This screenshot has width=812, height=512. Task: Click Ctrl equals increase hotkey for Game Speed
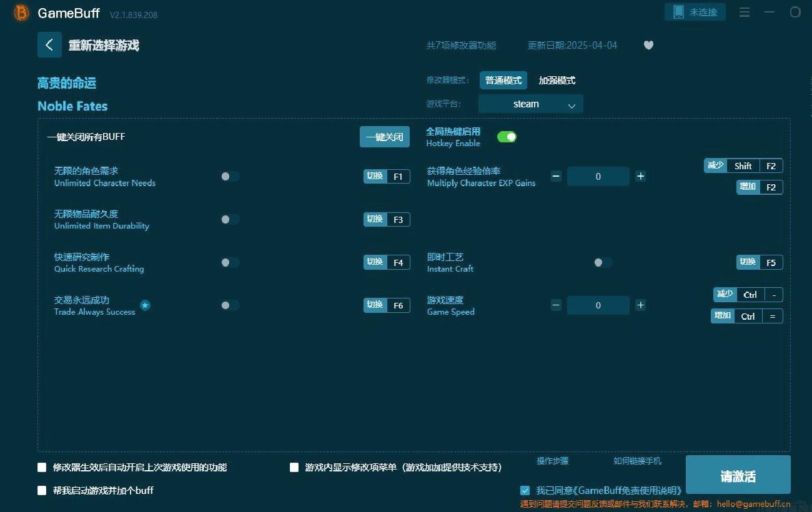pos(747,317)
